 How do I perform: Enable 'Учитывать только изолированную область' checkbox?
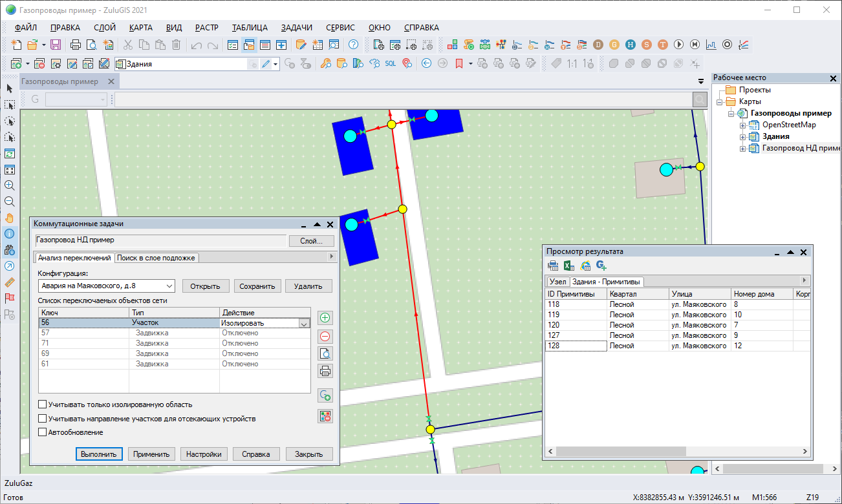[43, 404]
